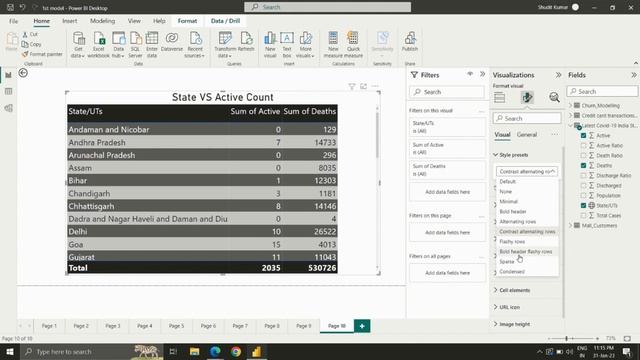Choose the Sparse style preset
Screen dimensions: 640x360
click(507, 262)
